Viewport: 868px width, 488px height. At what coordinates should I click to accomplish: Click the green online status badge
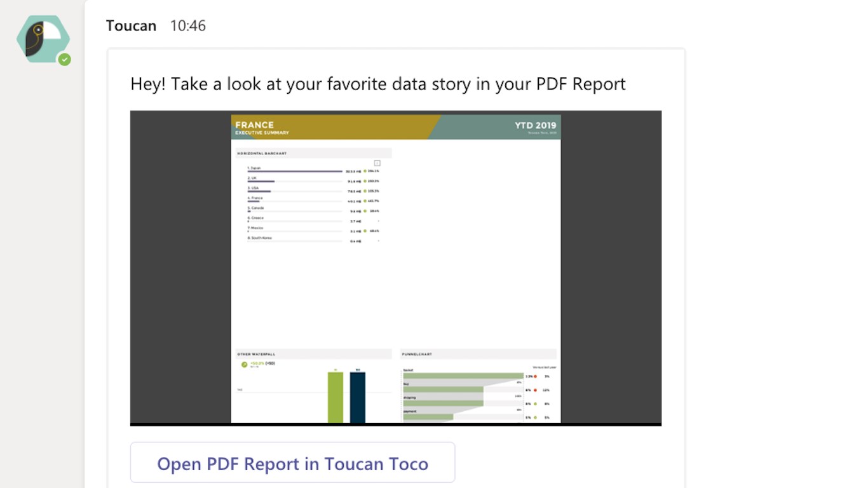click(64, 60)
